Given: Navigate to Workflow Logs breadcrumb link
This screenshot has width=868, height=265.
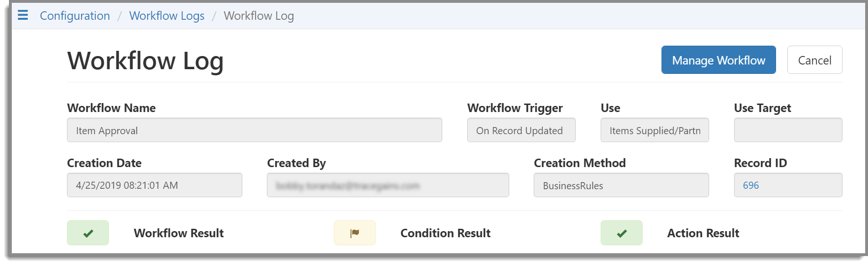Looking at the screenshot, I should click(x=167, y=16).
